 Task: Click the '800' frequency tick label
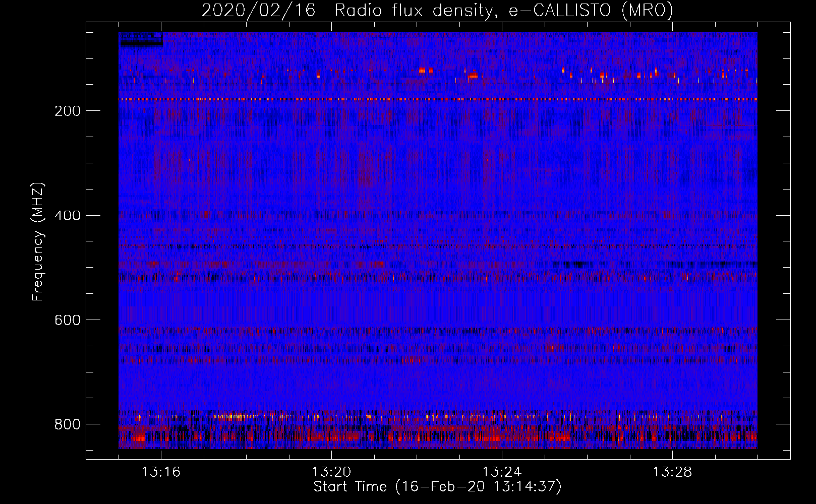click(x=67, y=424)
